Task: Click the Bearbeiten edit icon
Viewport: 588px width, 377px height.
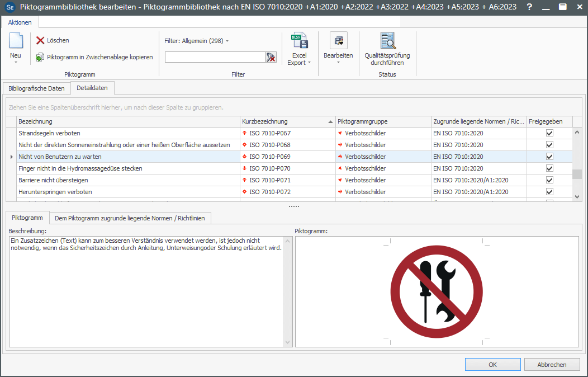Action: (x=338, y=41)
